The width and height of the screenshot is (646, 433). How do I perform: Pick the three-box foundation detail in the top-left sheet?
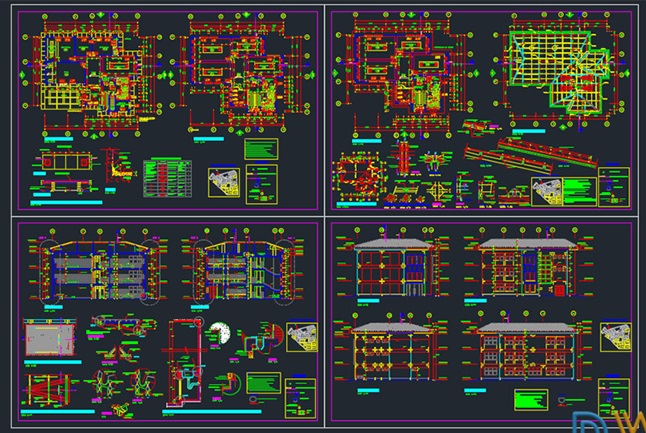(x=66, y=160)
